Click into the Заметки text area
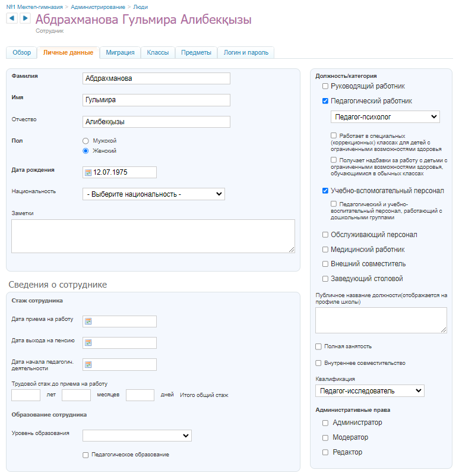Screen dimensions: 459x476 click(153, 236)
